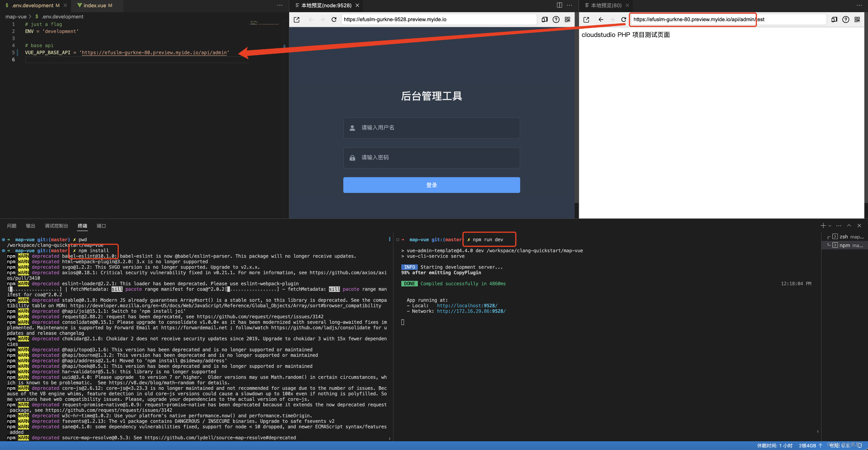
Task: Show QR code for port 80 preview
Action: point(857,20)
